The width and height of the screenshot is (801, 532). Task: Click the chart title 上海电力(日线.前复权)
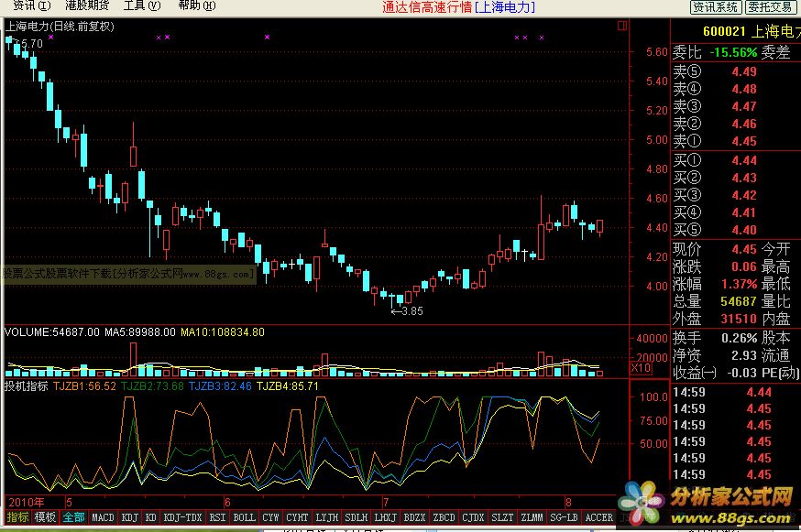60,26
